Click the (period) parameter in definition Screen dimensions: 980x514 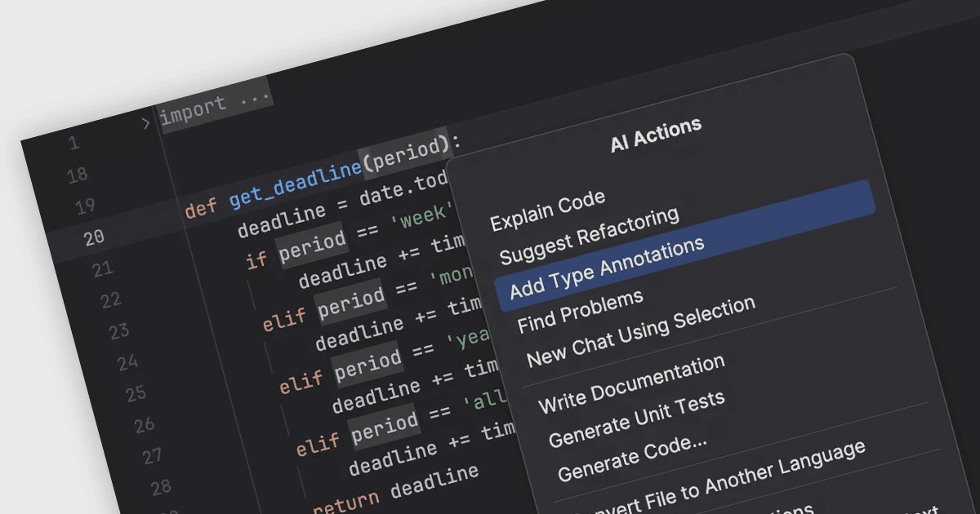point(407,154)
